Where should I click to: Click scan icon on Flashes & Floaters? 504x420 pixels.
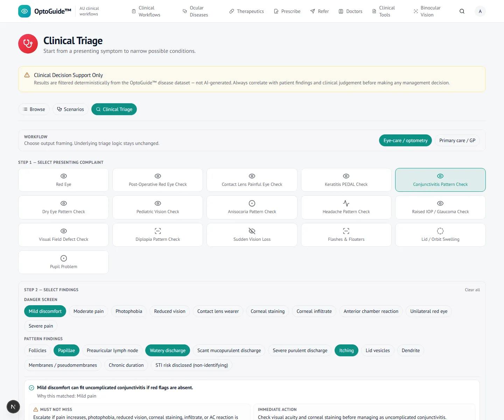(346, 231)
